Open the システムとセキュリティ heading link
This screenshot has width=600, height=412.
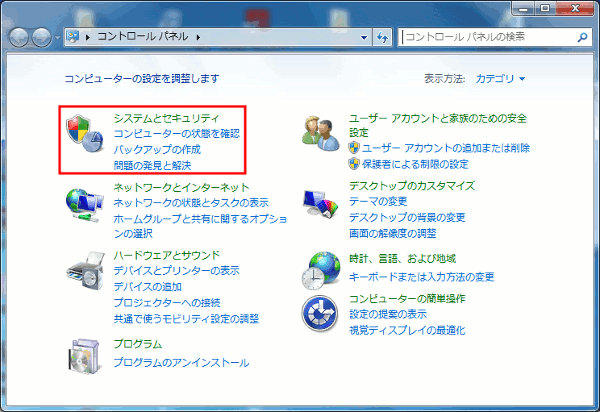click(166, 118)
